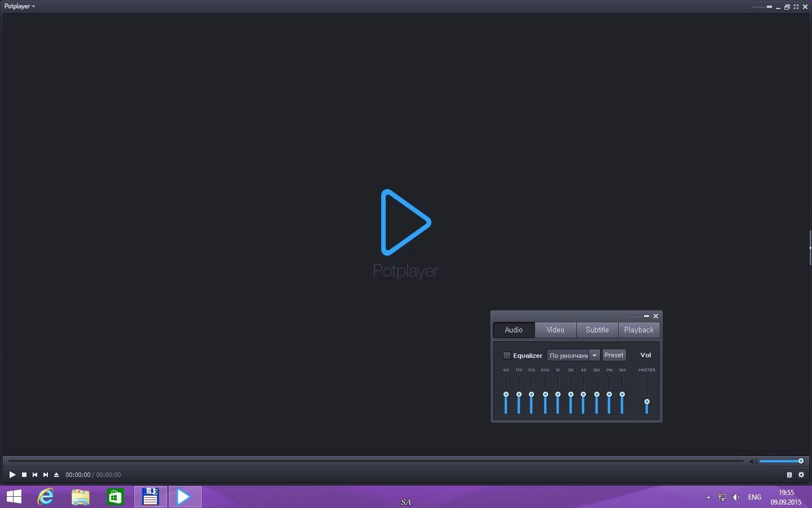812x508 pixels.
Task: Expand the equalizer preset dropdown arrow
Action: [594, 356]
